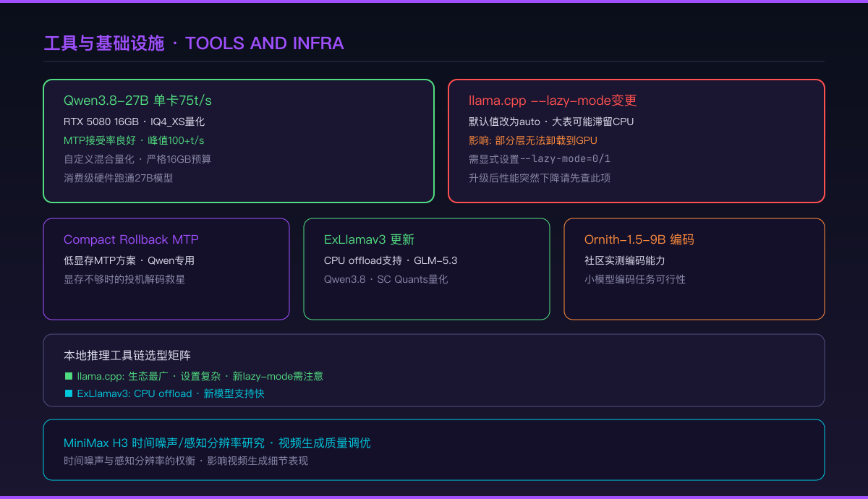Select the 'Qwen3.8-27B 单卡75t/s' card title
868x499 pixels.
pos(137,101)
